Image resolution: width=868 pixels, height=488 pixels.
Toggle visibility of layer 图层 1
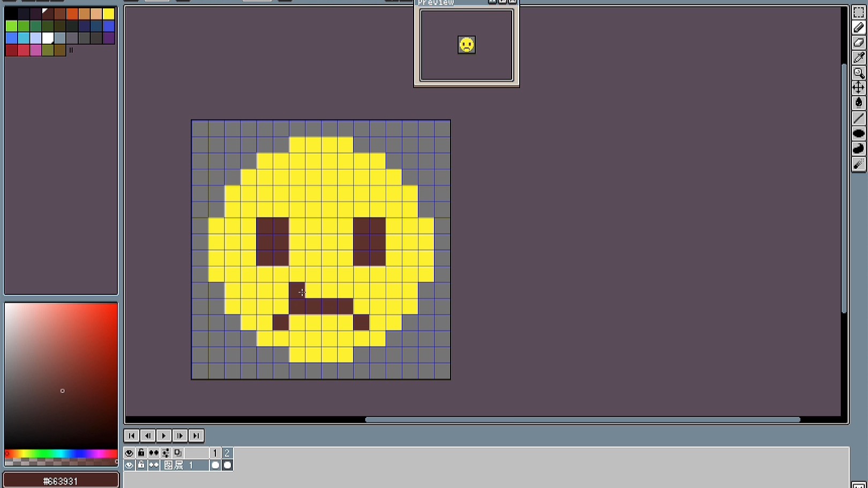click(129, 465)
